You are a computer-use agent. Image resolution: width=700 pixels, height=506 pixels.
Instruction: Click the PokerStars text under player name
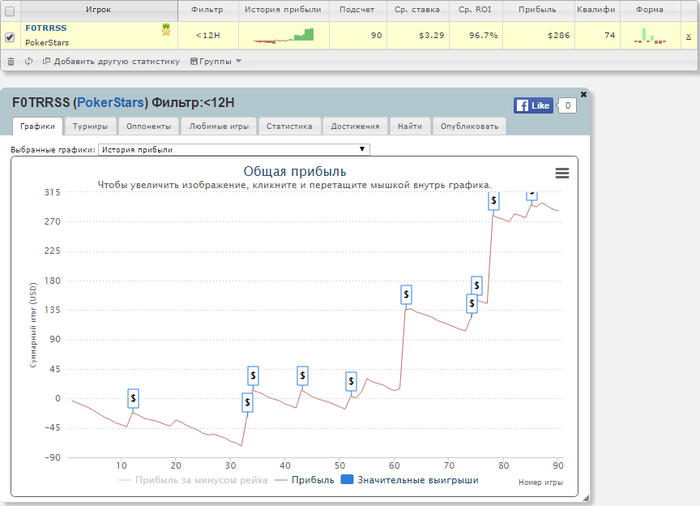click(47, 43)
